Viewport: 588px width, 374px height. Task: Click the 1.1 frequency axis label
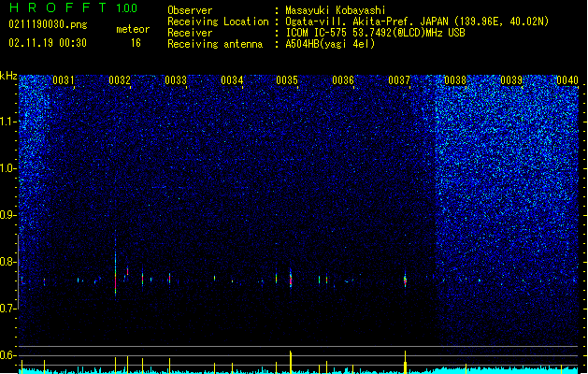(8, 122)
